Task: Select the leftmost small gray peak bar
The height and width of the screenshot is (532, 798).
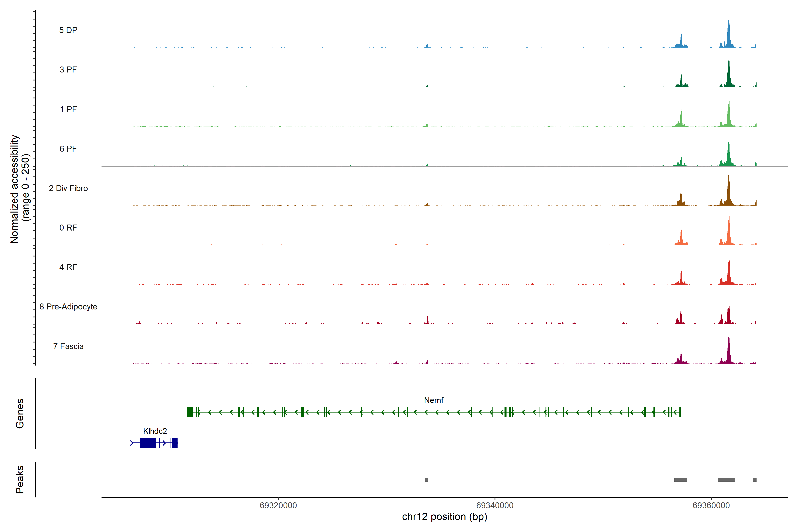Action: point(426,480)
